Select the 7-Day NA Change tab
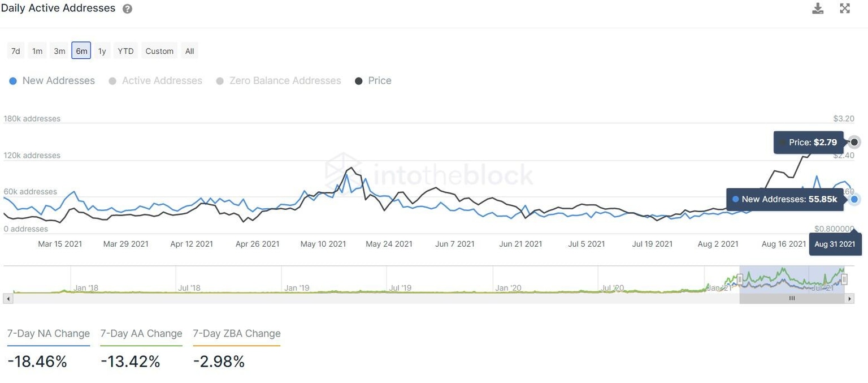The width and height of the screenshot is (868, 383). tap(48, 333)
